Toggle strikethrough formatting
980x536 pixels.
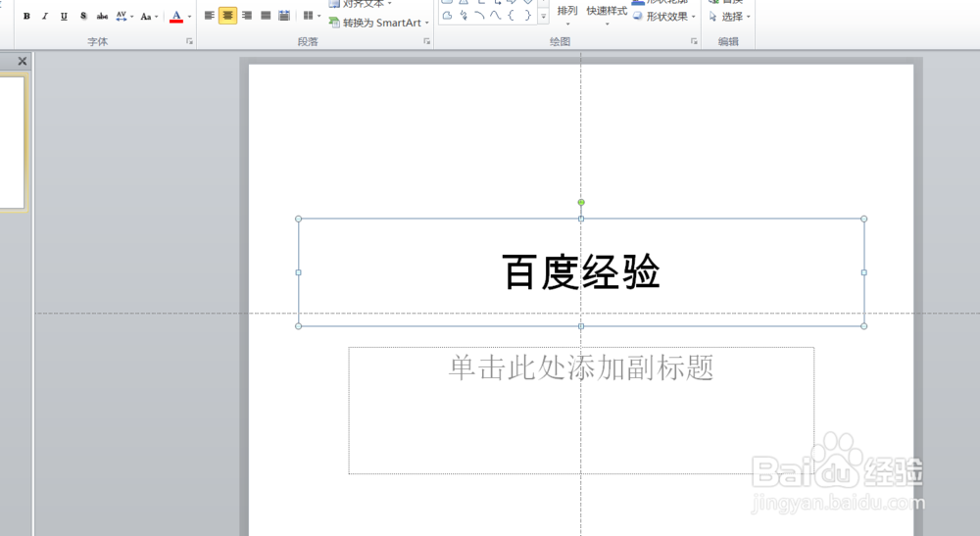[x=103, y=17]
